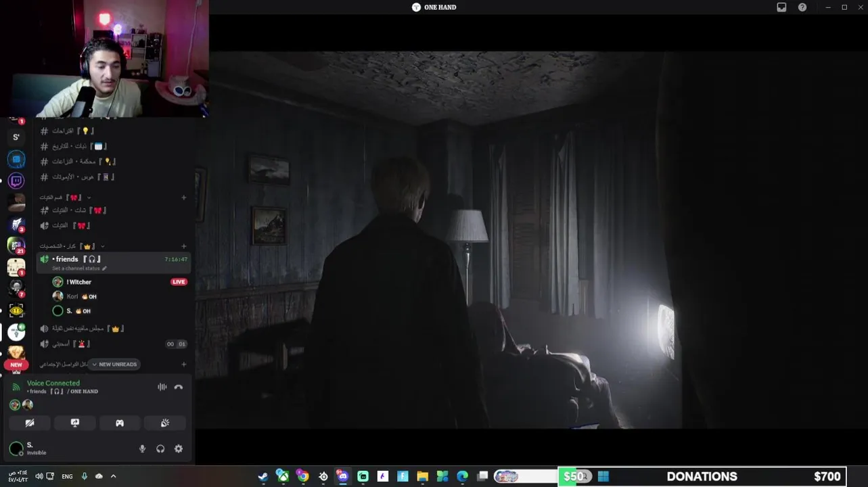868x487 pixels.
Task: Open Discord help question mark icon
Action: [x=802, y=7]
